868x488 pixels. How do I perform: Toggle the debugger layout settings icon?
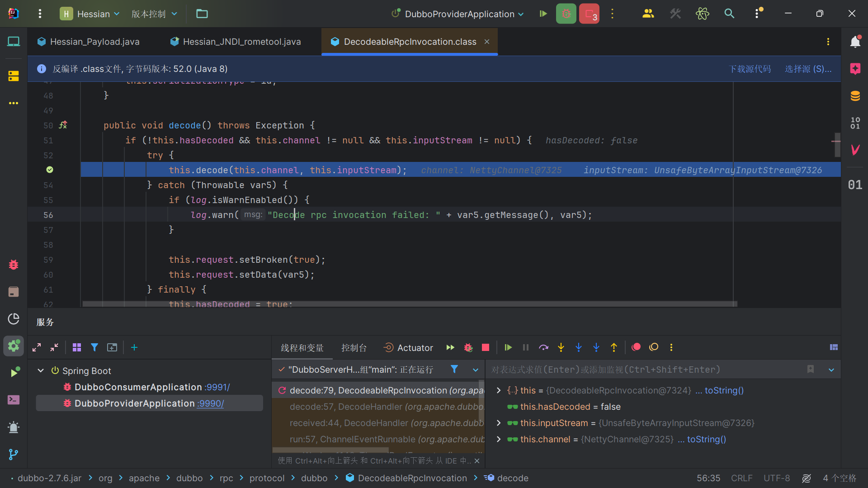pos(834,347)
